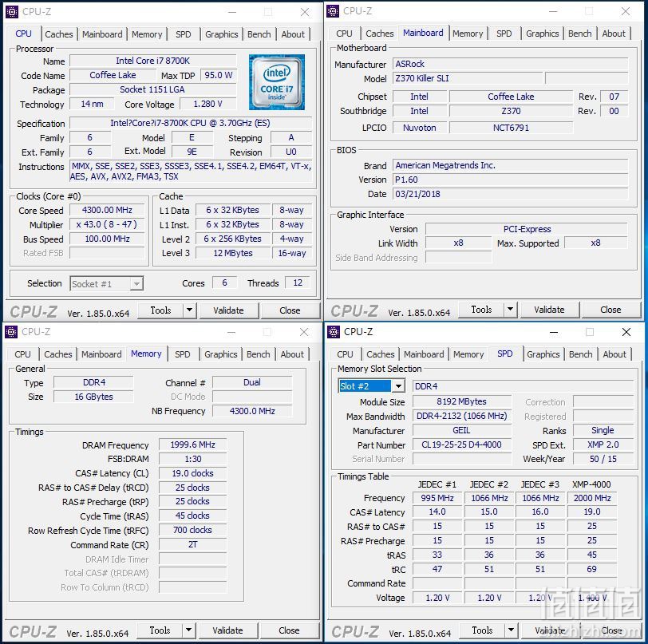
Task: Open the Graphics tab in the CPU window
Action: (x=222, y=34)
